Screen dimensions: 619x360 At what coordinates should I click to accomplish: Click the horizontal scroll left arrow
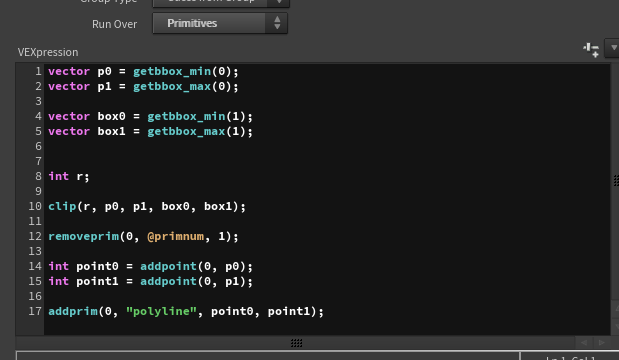tap(584, 342)
